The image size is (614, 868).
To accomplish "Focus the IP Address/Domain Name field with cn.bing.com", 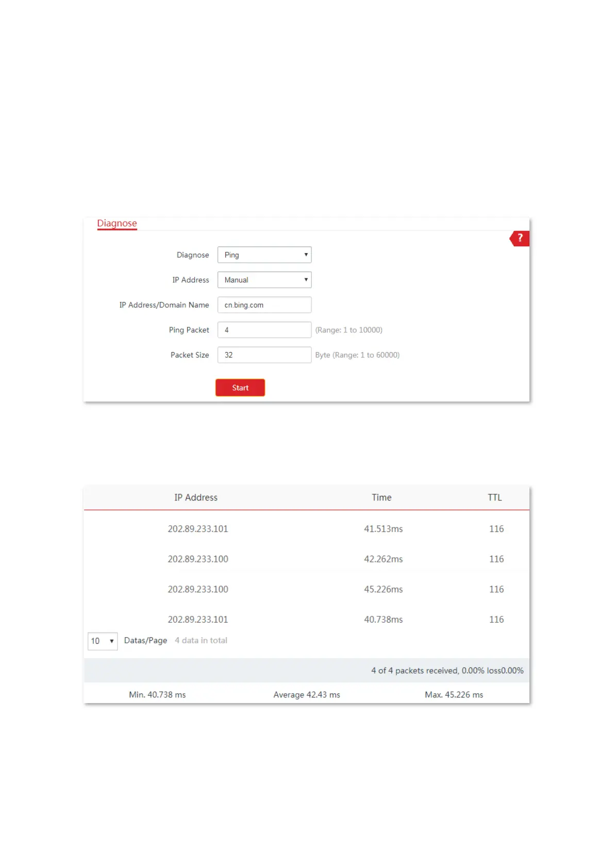I will [264, 305].
